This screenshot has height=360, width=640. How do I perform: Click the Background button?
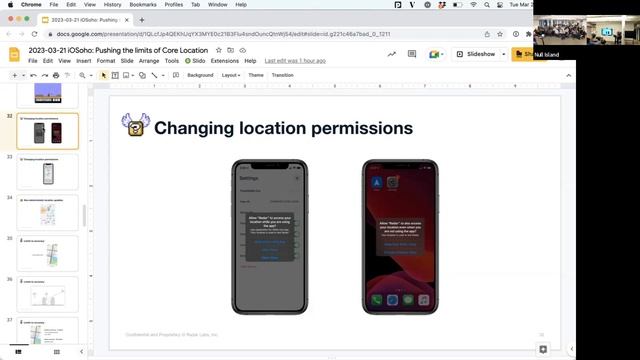click(x=200, y=75)
